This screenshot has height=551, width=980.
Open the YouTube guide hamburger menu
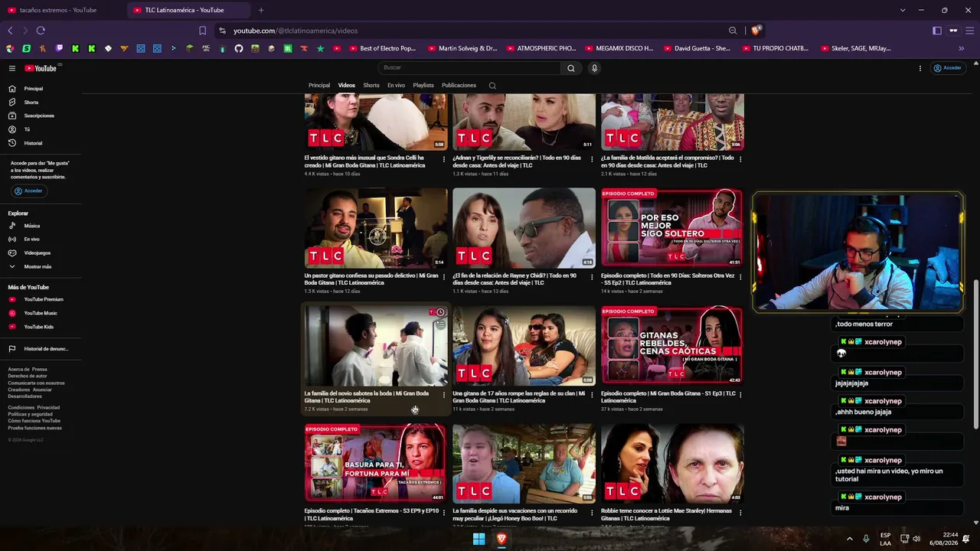[x=12, y=68]
